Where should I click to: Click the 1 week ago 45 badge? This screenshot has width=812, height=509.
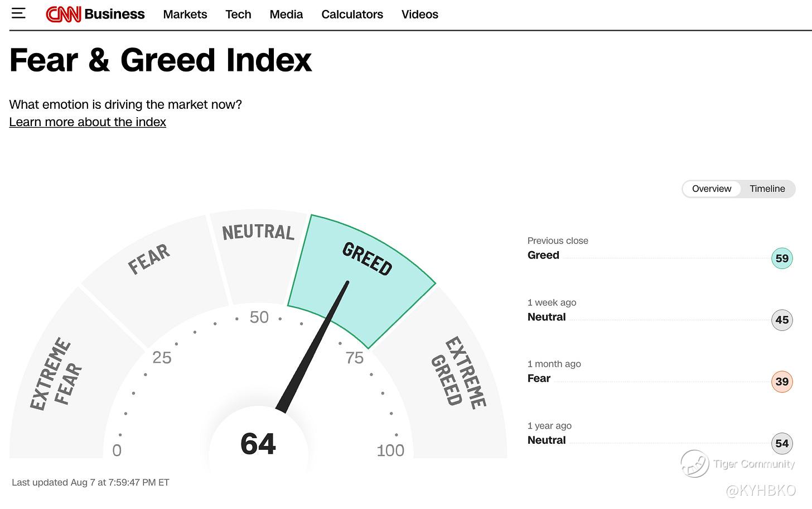tap(782, 320)
